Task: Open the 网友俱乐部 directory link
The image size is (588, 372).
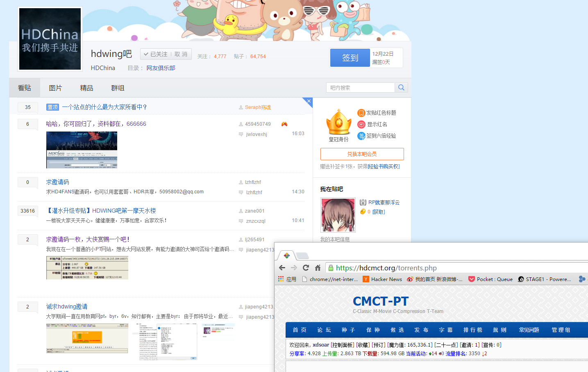Action: (x=161, y=68)
